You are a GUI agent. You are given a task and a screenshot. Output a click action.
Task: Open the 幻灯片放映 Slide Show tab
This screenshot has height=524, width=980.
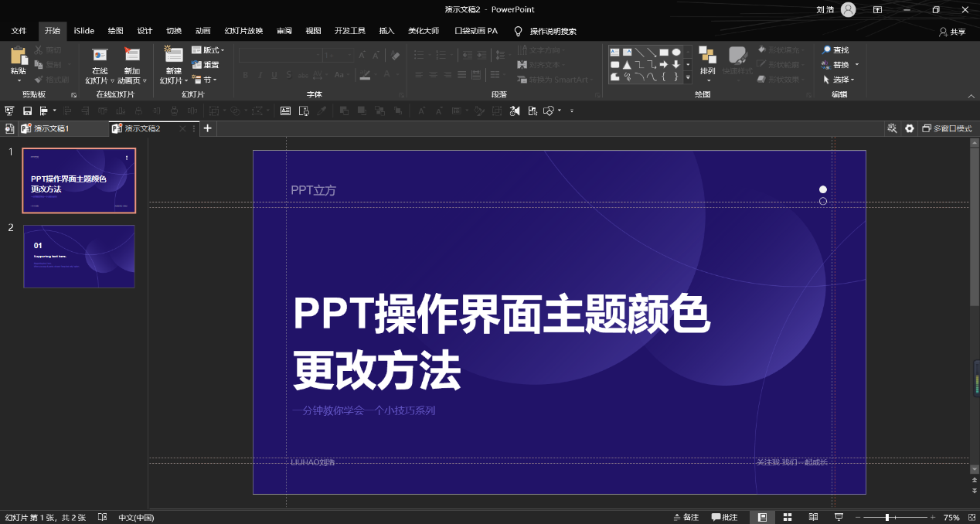243,31
